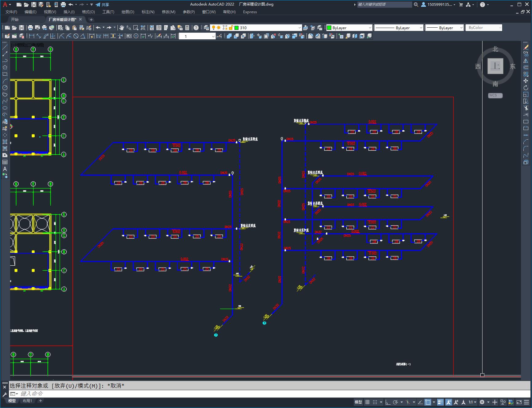The width and height of the screenshot is (532, 408).
Task: Open the dimension style dropdown showing 1
Action: [x=213, y=36]
